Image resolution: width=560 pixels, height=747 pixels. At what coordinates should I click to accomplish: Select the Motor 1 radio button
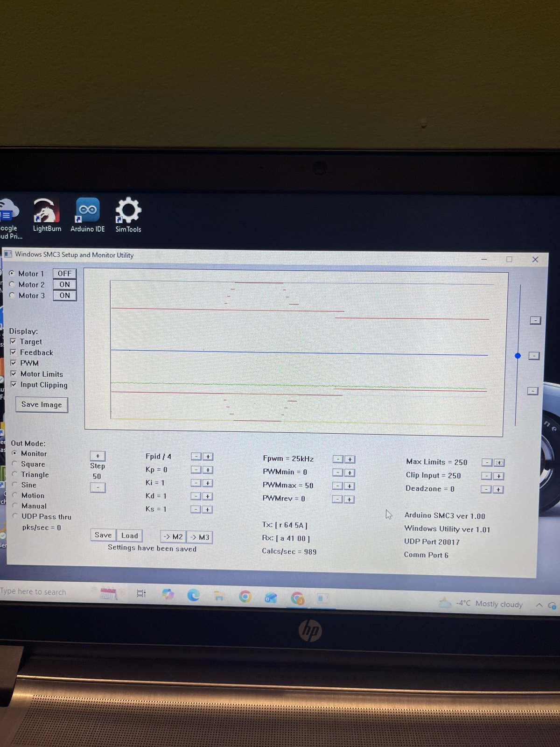(12, 274)
